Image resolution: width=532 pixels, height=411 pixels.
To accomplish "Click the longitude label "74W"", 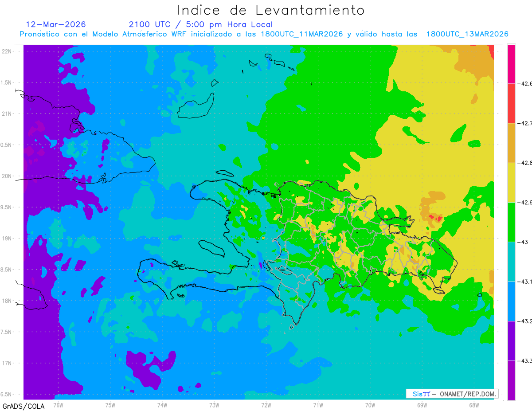I will tap(162, 405).
